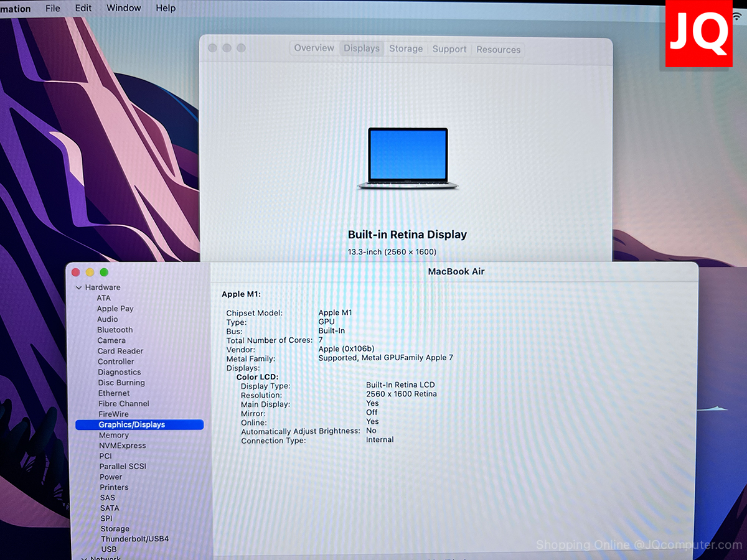Image resolution: width=747 pixels, height=560 pixels.
Task: Click the Connection Type value Internal
Action: (x=380, y=440)
